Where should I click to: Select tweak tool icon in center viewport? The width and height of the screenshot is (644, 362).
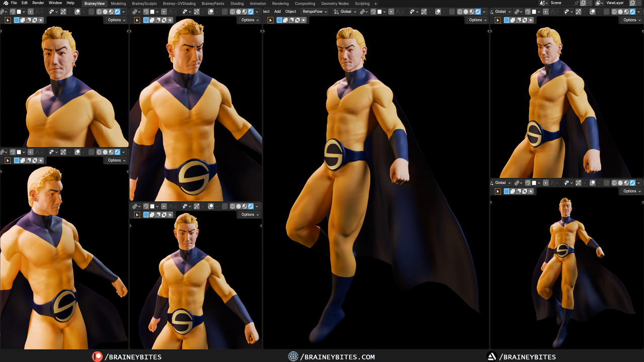pos(270,20)
